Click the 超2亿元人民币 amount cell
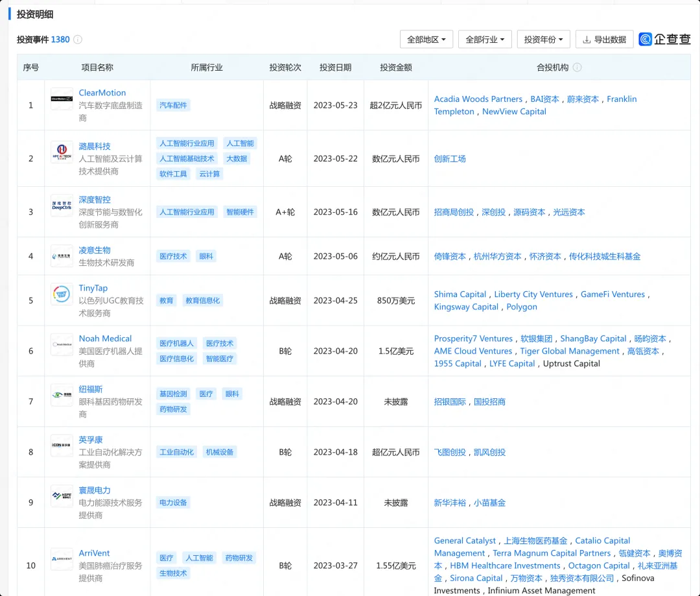Viewport: 700px width, 596px height. tap(396, 105)
